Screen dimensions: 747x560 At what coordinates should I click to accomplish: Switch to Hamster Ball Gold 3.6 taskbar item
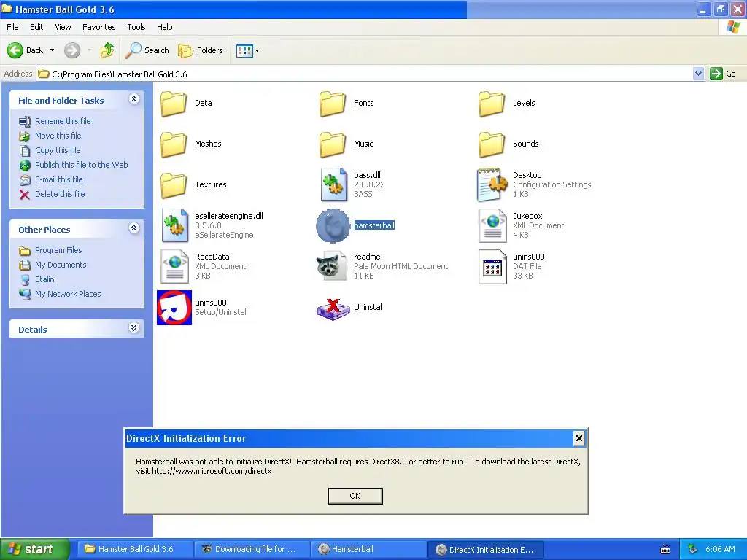[x=135, y=549]
